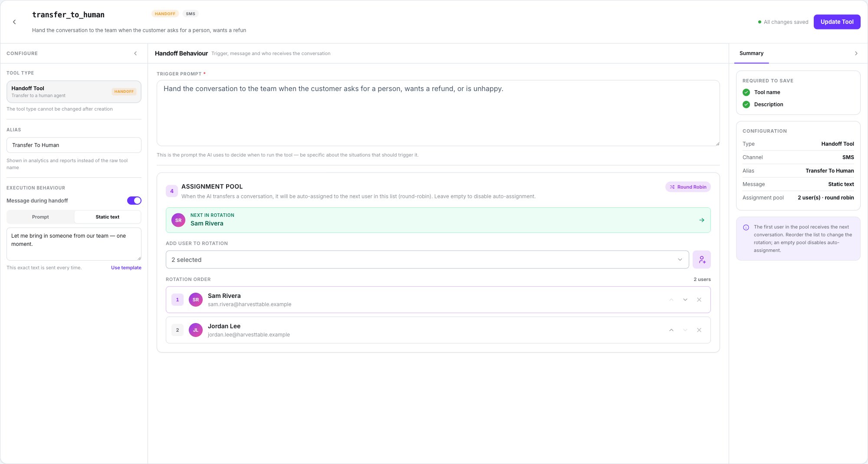Select the Summary tab
The width and height of the screenshot is (868, 464).
pos(751,53)
